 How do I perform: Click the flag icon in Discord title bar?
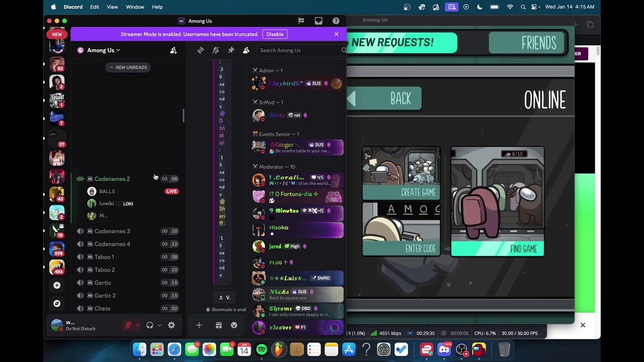pos(301,21)
